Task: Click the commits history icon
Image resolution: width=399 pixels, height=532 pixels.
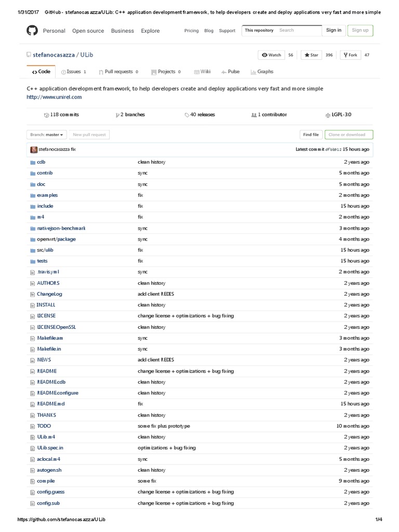Action: 46,115
